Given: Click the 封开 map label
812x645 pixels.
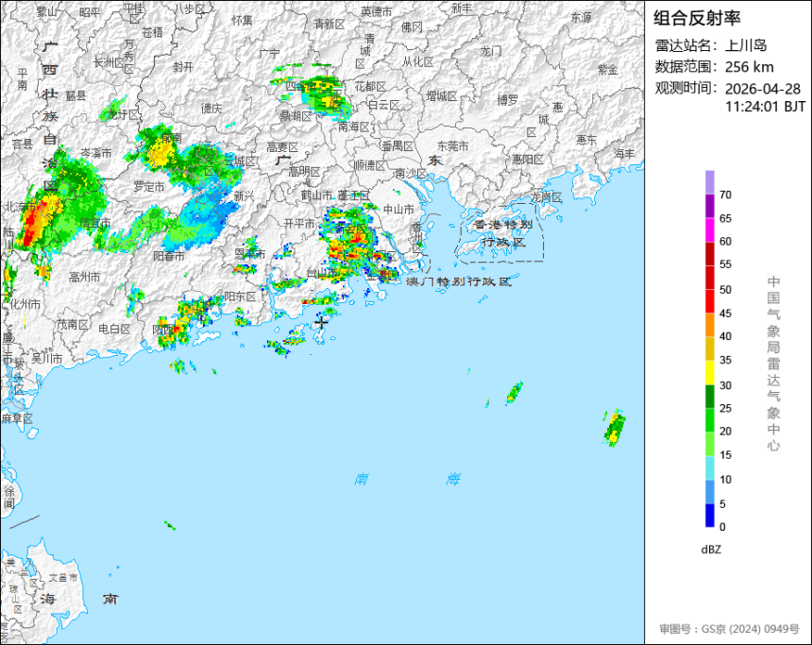Looking at the screenshot, I should [183, 67].
